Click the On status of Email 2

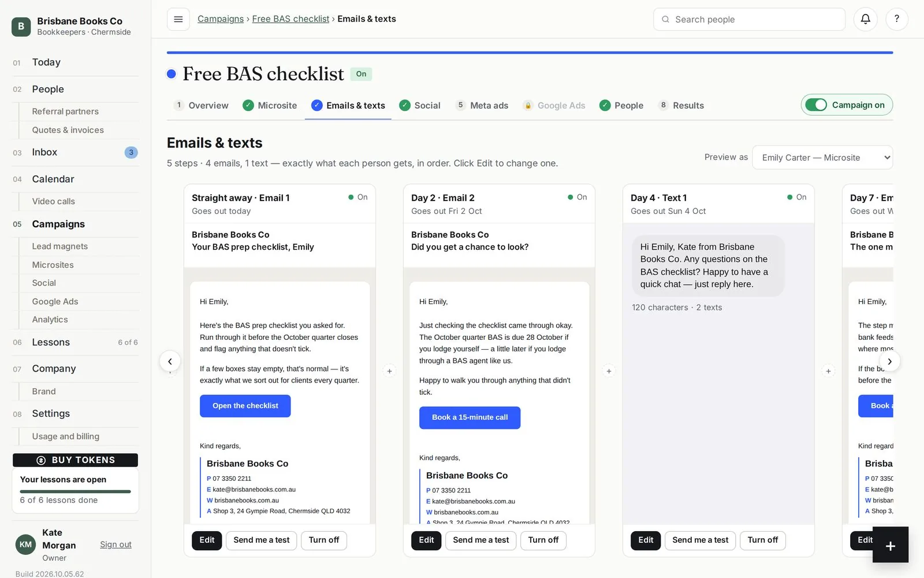click(577, 197)
